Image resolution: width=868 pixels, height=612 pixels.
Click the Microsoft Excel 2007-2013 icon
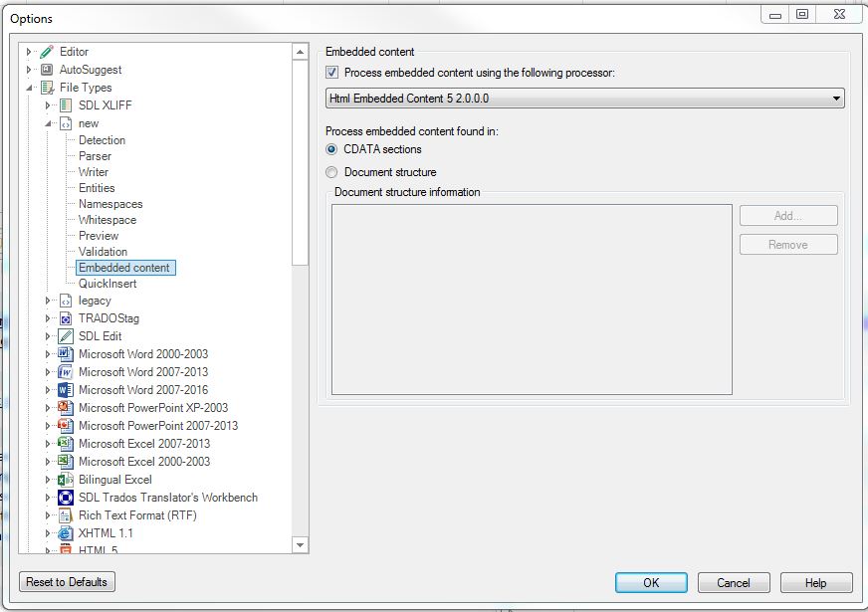click(x=66, y=444)
